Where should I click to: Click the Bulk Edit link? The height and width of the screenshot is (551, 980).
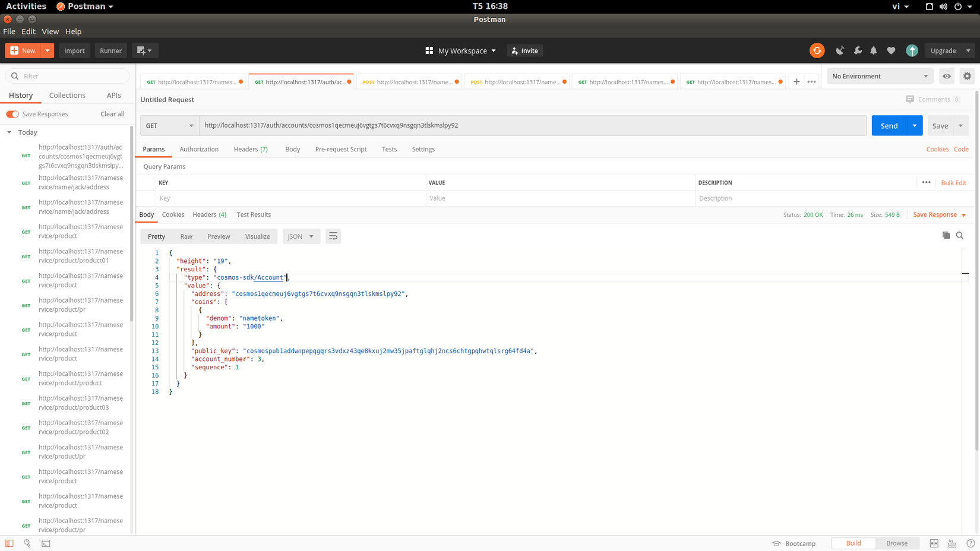tap(953, 182)
